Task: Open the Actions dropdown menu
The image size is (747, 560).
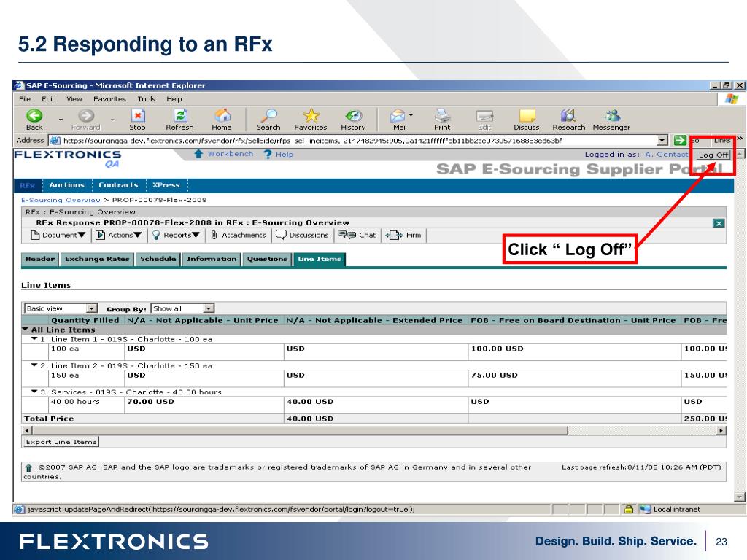Action: (119, 236)
